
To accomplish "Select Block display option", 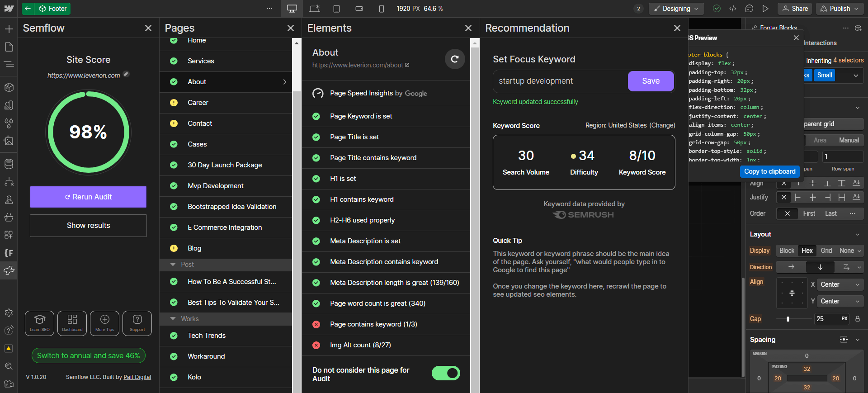I will 787,251.
